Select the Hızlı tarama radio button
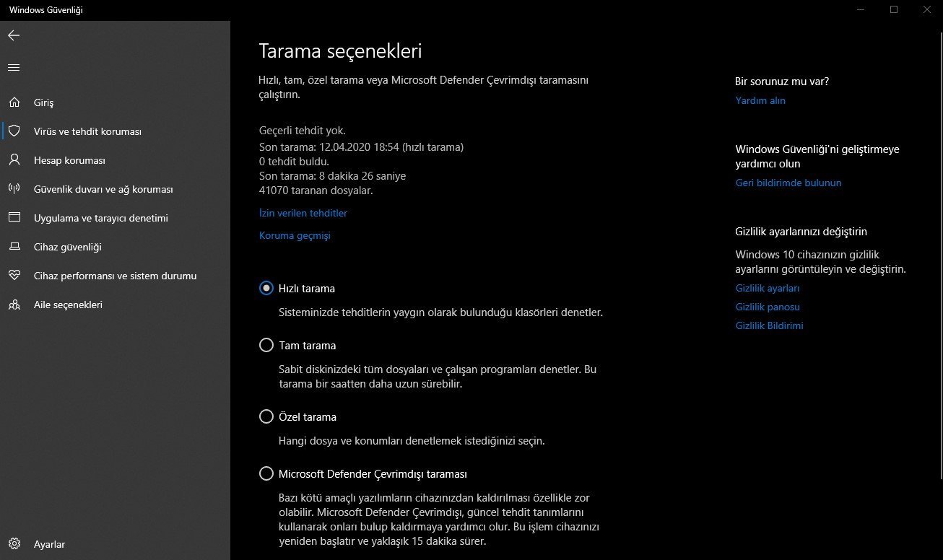Image resolution: width=943 pixels, height=560 pixels. pyautogui.click(x=266, y=288)
